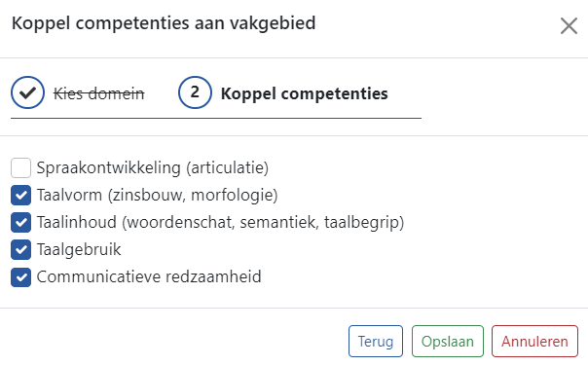Save with the Opslaan button
This screenshot has height=366, width=588.
[x=448, y=342]
